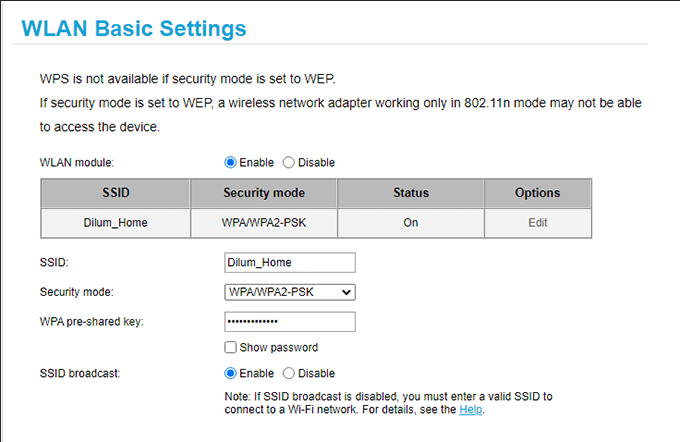Click the Options column header

pyautogui.click(x=537, y=193)
